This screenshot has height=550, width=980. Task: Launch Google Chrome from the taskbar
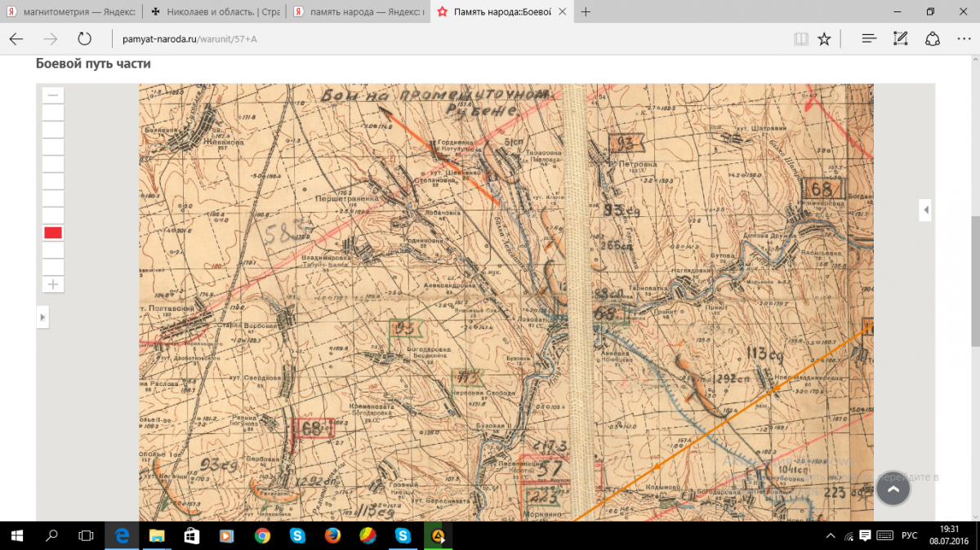pos(262,535)
